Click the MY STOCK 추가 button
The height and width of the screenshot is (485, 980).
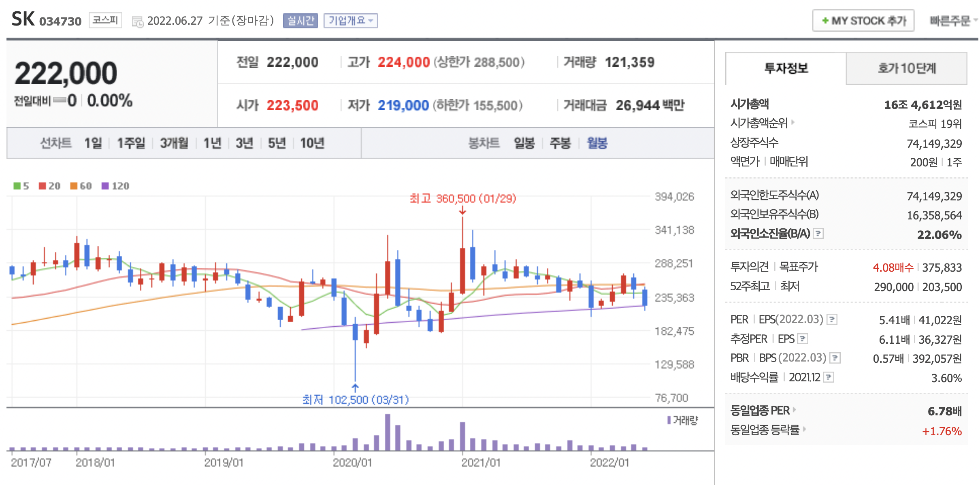(x=863, y=21)
